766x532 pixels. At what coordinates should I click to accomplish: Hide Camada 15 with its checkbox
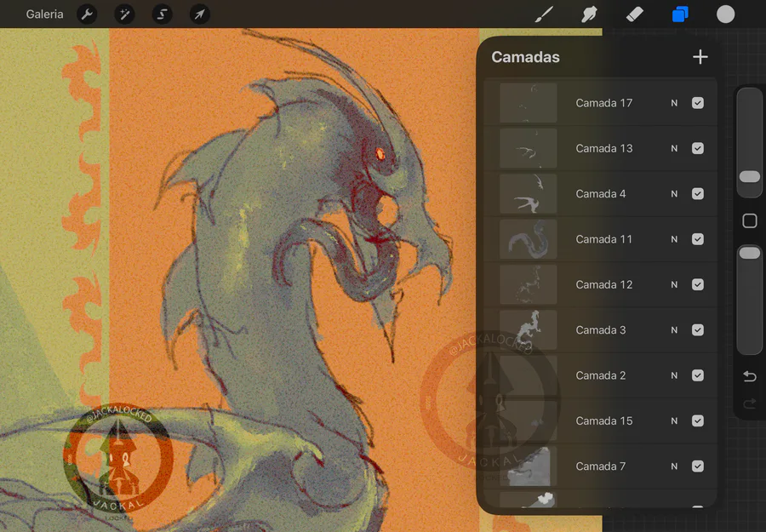(698, 421)
